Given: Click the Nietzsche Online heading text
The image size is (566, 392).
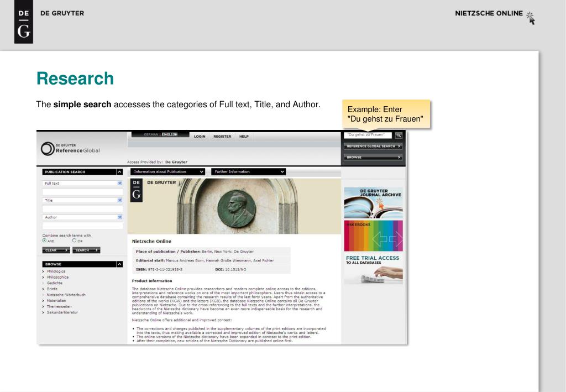Looking at the screenshot, I should [x=151, y=241].
